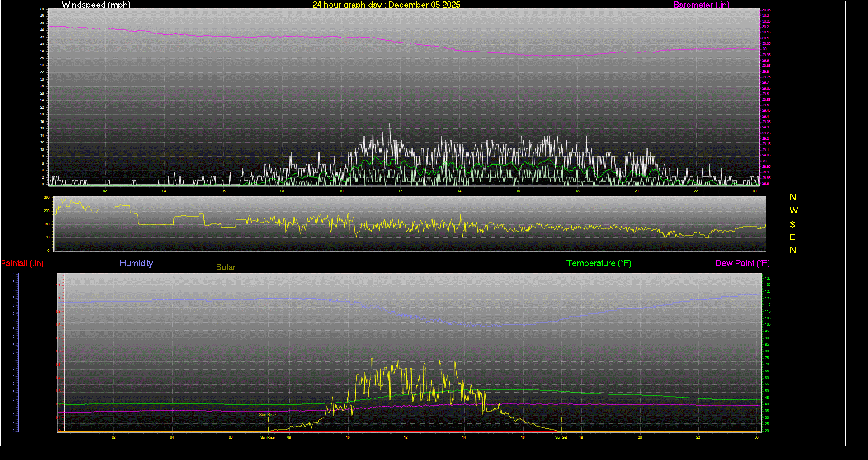Viewport: 868px width, 460px height.
Task: Click the 360 tick on wind direction axis
Action: click(47, 198)
